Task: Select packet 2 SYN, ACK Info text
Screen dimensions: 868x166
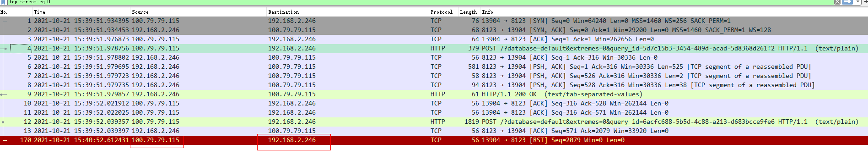Action: (x=626, y=30)
